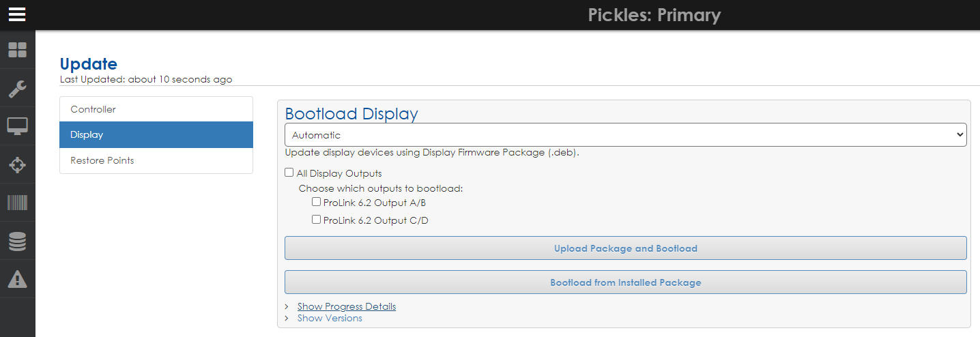This screenshot has height=337, width=980.
Task: Select the Controller tab
Action: [x=156, y=109]
